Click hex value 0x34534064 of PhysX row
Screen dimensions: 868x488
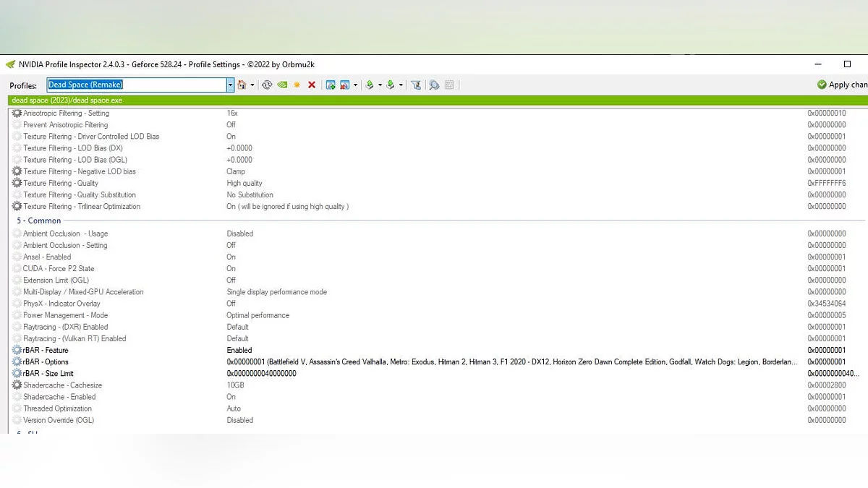(x=827, y=304)
